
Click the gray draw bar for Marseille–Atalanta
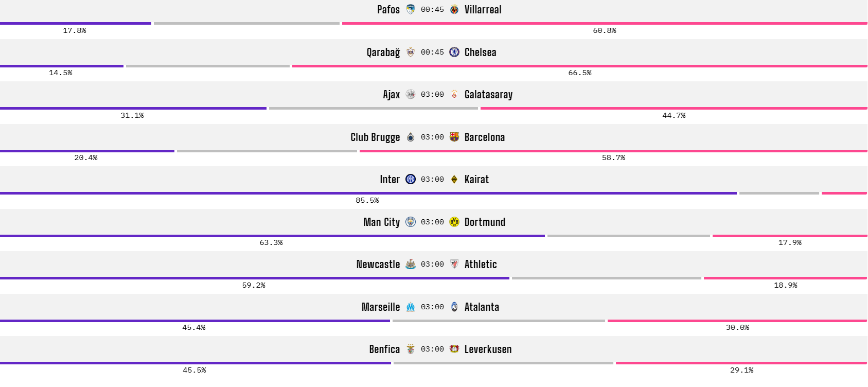click(499, 321)
